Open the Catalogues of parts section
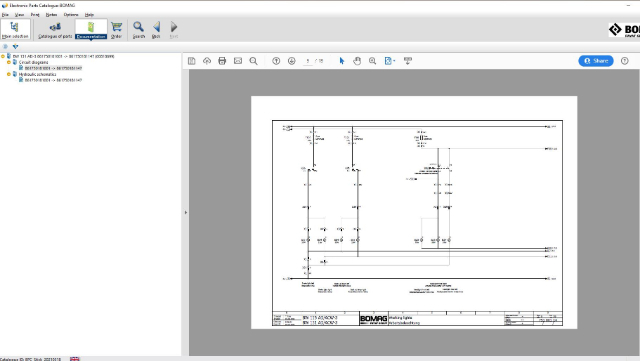640x361 pixels. (x=55, y=30)
